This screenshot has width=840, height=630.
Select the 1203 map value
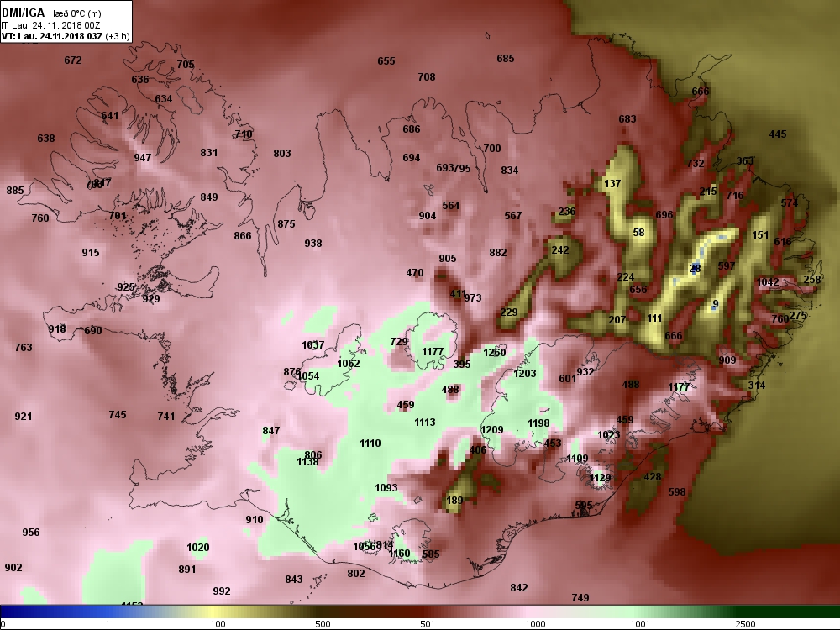click(x=524, y=374)
